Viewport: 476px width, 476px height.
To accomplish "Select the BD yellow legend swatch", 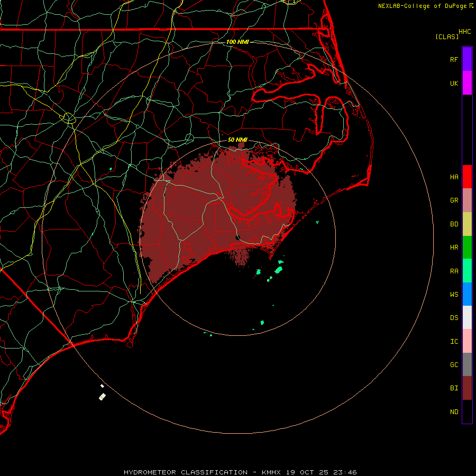I will (467, 224).
